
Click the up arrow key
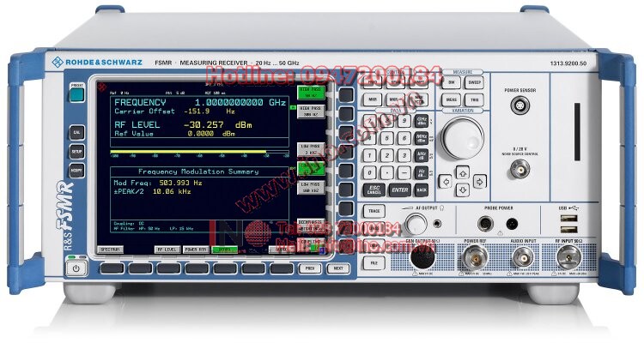point(463,172)
